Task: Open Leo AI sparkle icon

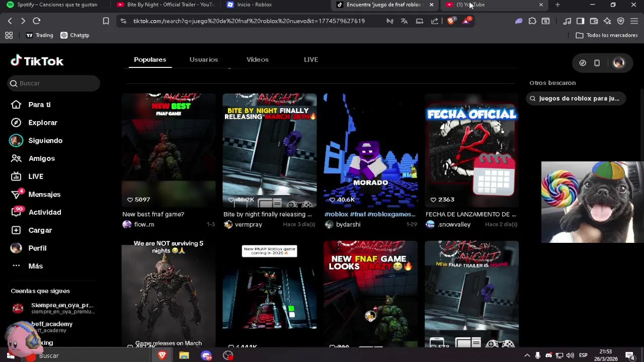Action: pos(607,21)
